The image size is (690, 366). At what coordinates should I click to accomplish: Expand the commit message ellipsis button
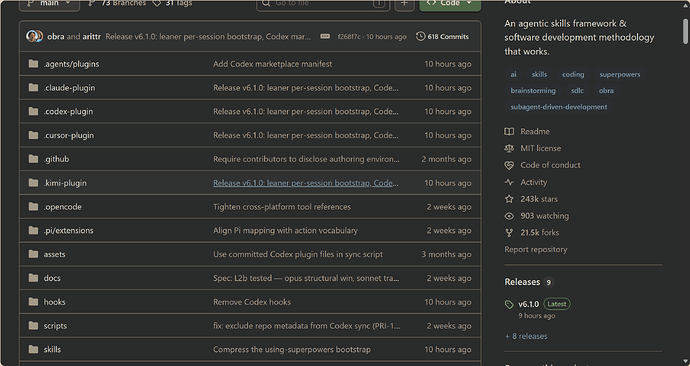click(325, 37)
